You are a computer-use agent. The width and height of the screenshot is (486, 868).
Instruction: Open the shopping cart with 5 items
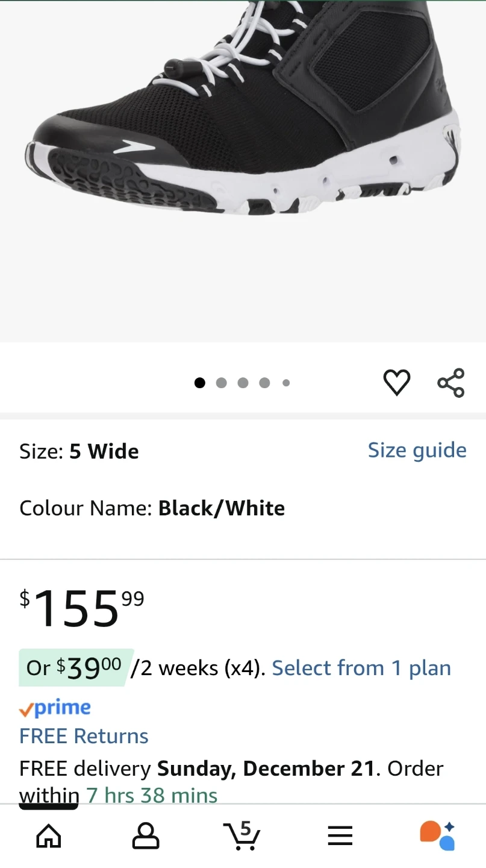pos(242,835)
